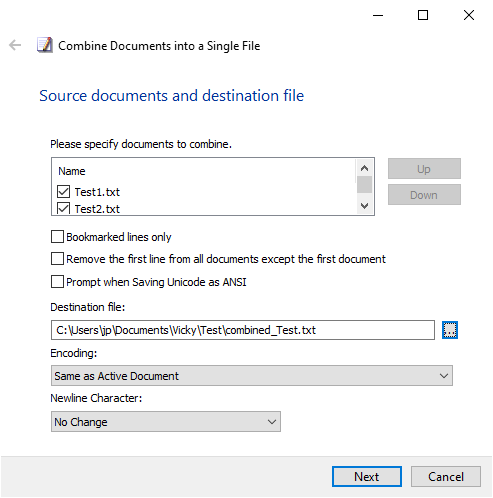
Task: Click the notepad icon beside the wizard title
Action: tap(45, 45)
